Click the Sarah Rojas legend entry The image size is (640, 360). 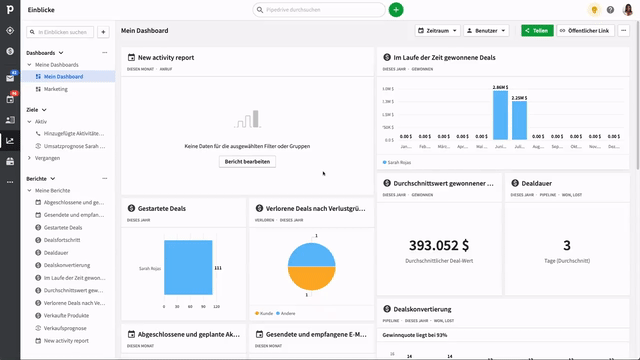(x=397, y=162)
